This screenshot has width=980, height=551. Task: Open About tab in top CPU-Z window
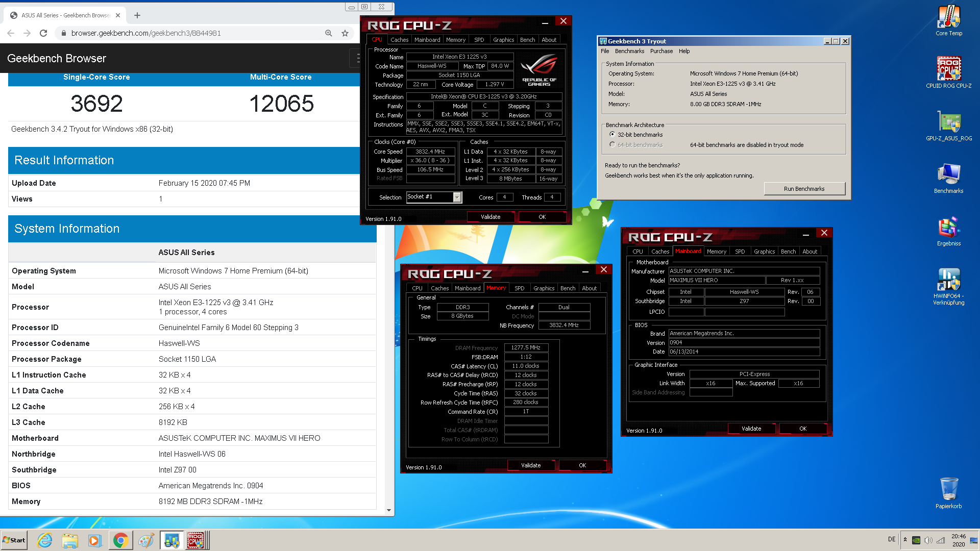coord(549,40)
